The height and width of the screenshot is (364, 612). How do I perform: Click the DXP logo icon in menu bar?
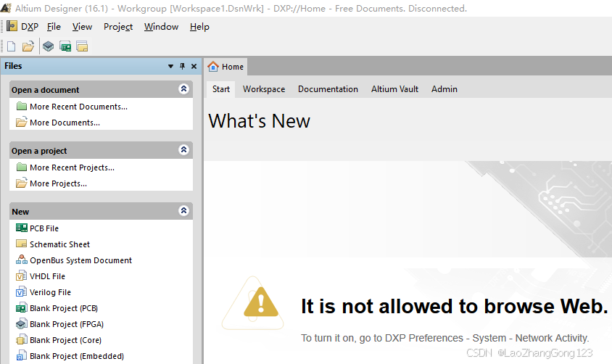[x=12, y=26]
